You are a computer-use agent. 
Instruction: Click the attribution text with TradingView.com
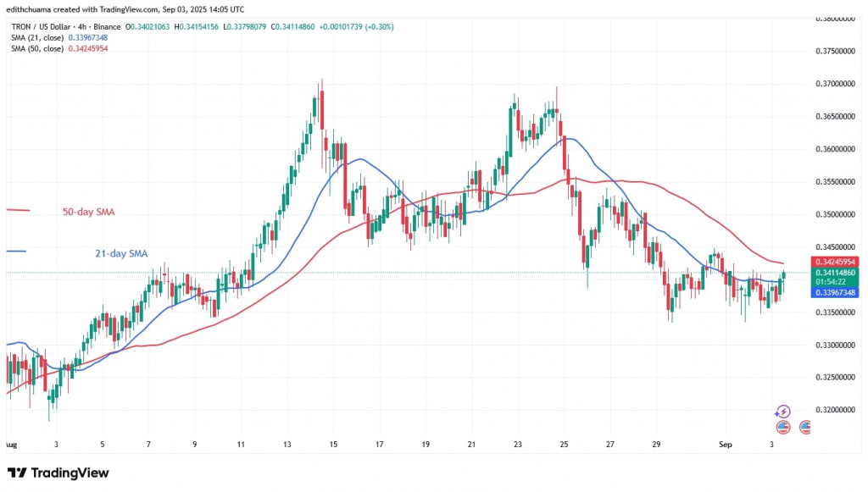tap(125, 9)
